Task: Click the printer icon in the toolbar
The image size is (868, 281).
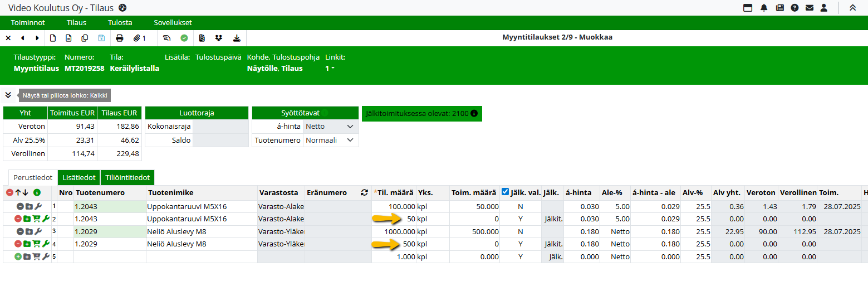Action: (x=119, y=38)
